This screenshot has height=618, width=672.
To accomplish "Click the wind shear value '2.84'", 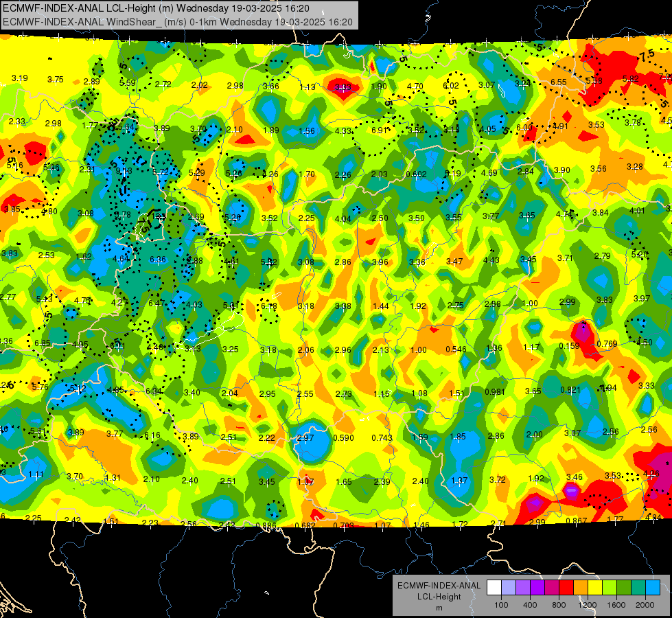I will [525, 172].
